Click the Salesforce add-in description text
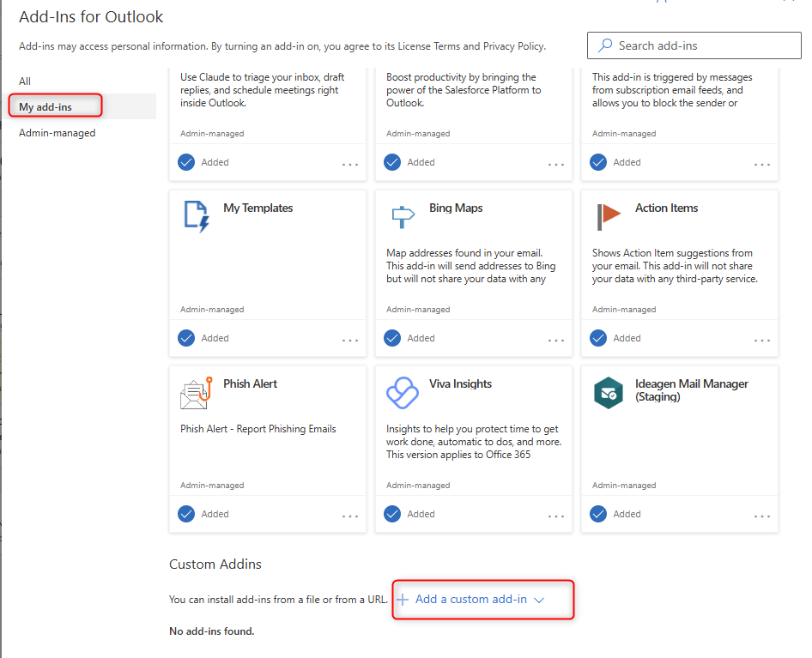Screen dimensions: 812x658 pos(464,89)
